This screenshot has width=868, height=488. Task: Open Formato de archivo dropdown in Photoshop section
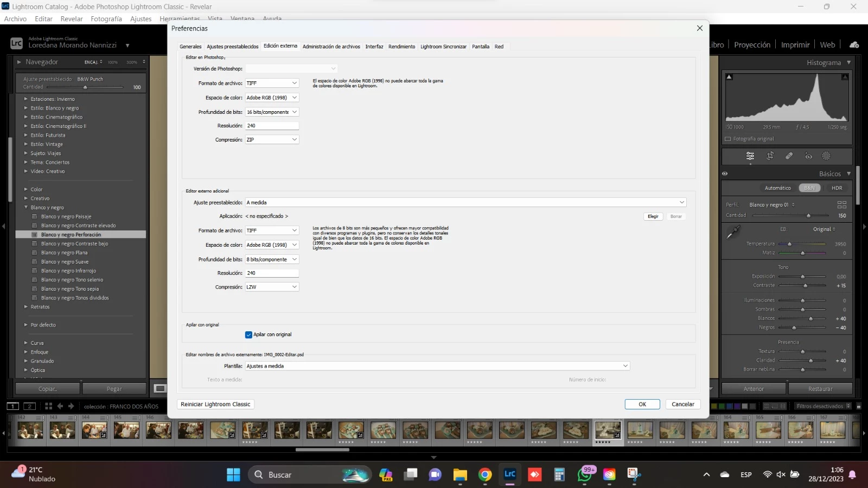[x=272, y=83]
